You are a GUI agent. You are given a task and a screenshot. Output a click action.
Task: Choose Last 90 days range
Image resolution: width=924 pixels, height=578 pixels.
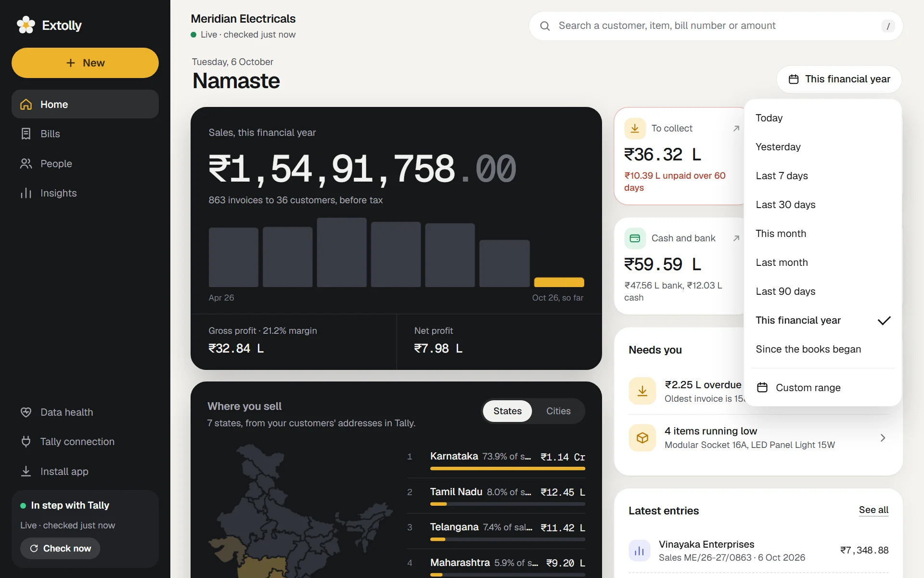(822, 291)
